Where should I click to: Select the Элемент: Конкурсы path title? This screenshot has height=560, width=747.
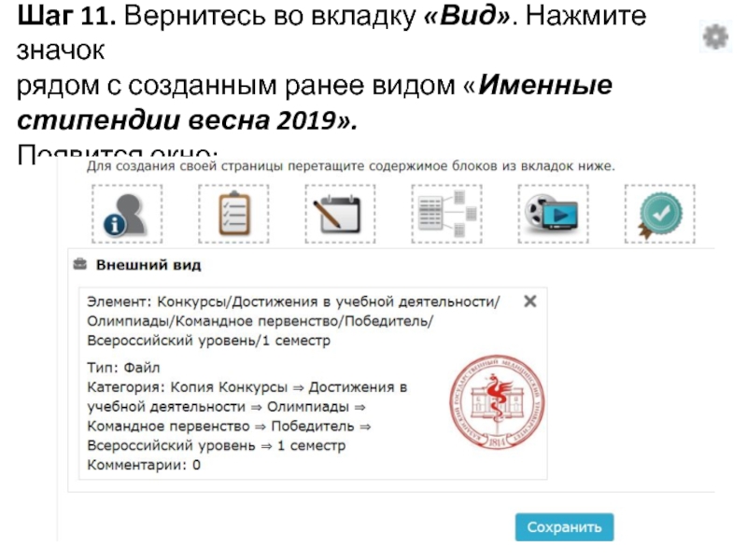(x=293, y=321)
